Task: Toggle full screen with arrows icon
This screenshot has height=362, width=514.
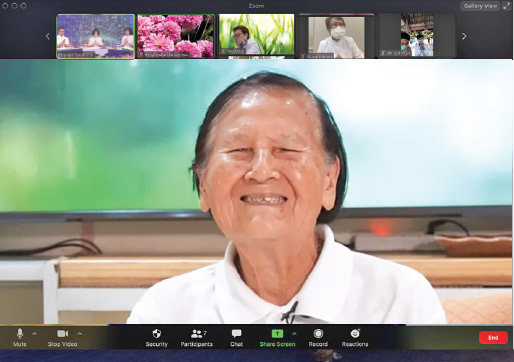Action: [x=506, y=6]
